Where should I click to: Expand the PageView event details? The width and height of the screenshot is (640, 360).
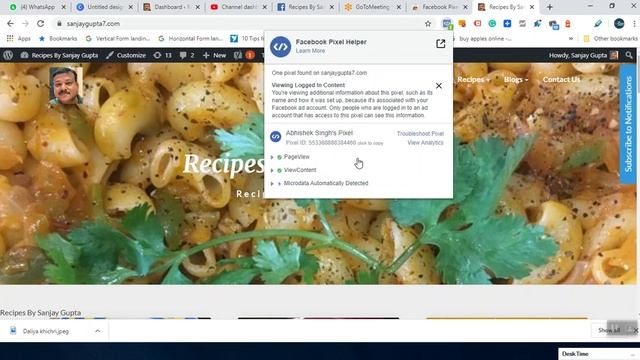272,157
